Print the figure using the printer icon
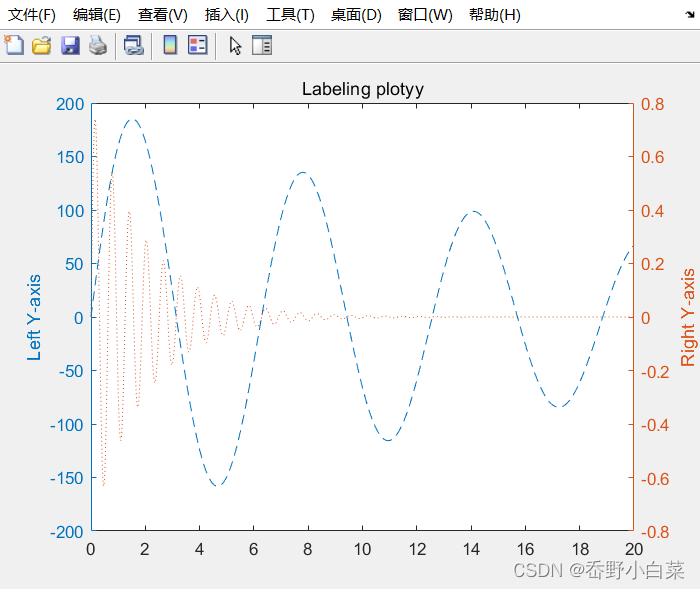This screenshot has width=700, height=589. 98,46
